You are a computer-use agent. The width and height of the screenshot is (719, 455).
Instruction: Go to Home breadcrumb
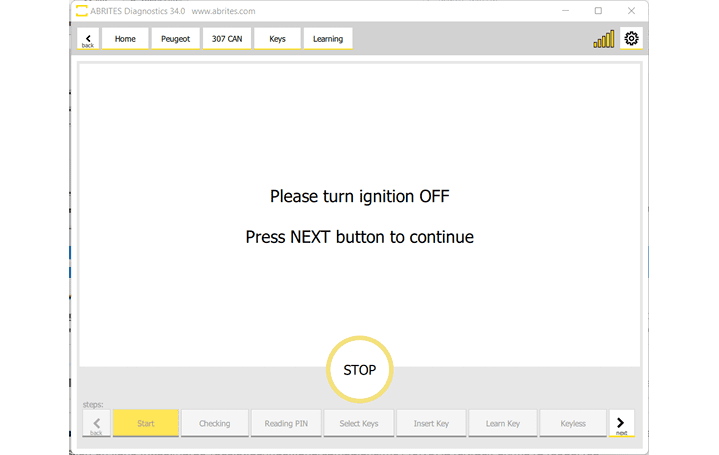(x=125, y=39)
